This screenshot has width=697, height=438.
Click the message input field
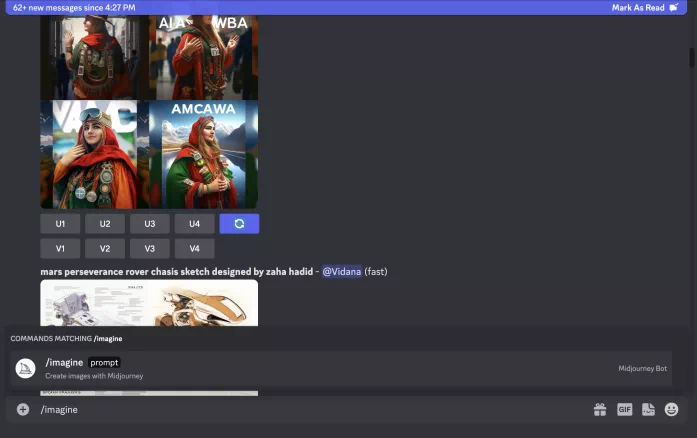point(300,409)
